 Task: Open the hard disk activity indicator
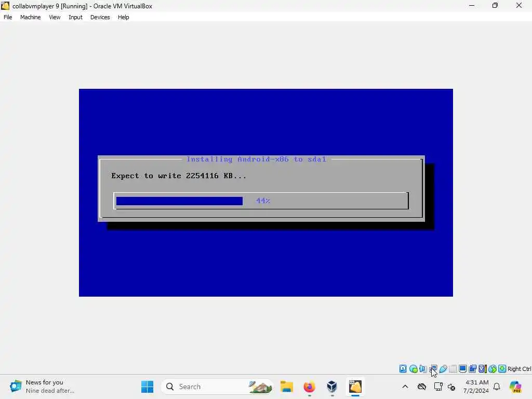pyautogui.click(x=403, y=369)
